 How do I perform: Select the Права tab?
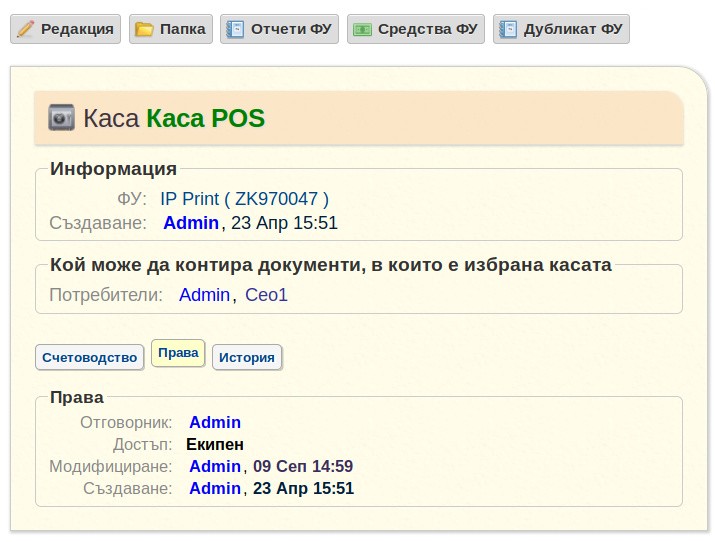pos(178,353)
